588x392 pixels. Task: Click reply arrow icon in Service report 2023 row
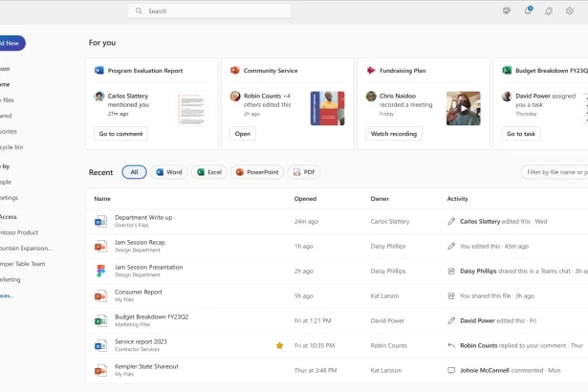coord(451,345)
